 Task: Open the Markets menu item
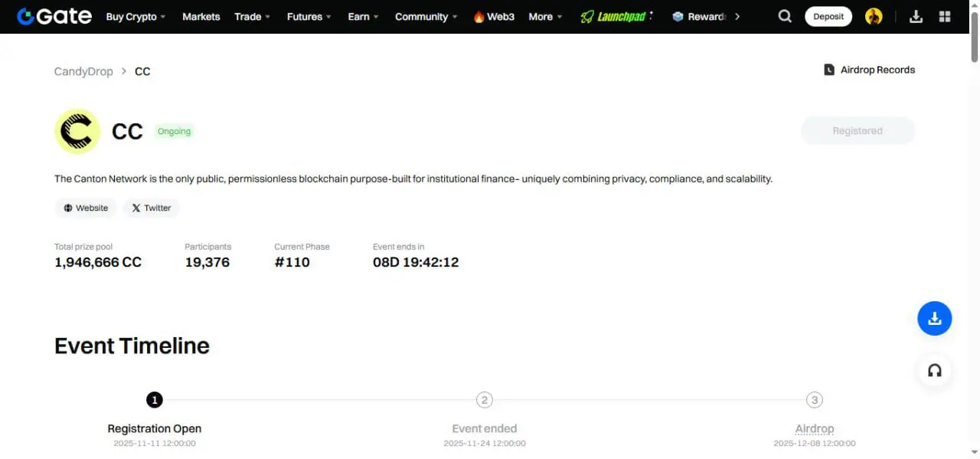click(201, 16)
